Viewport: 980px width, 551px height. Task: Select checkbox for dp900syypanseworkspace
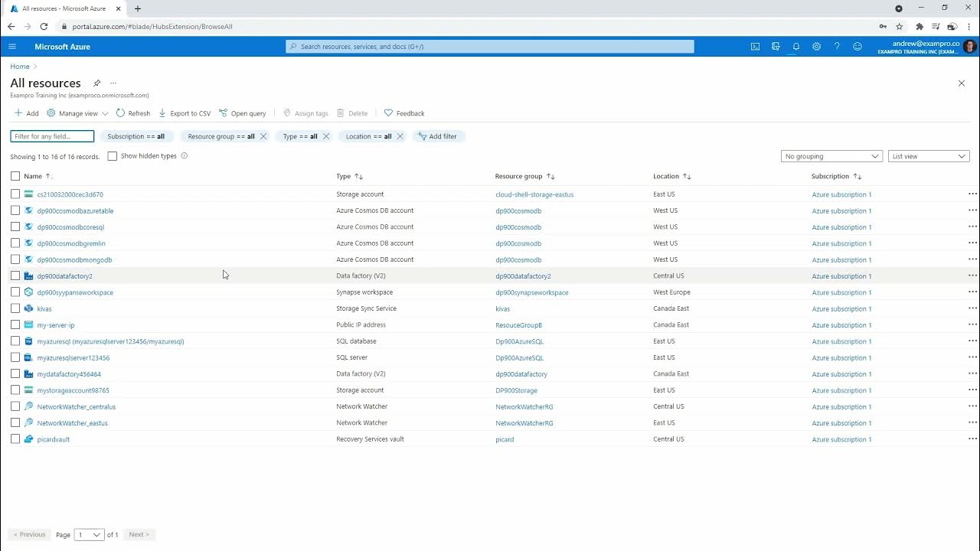[15, 292]
